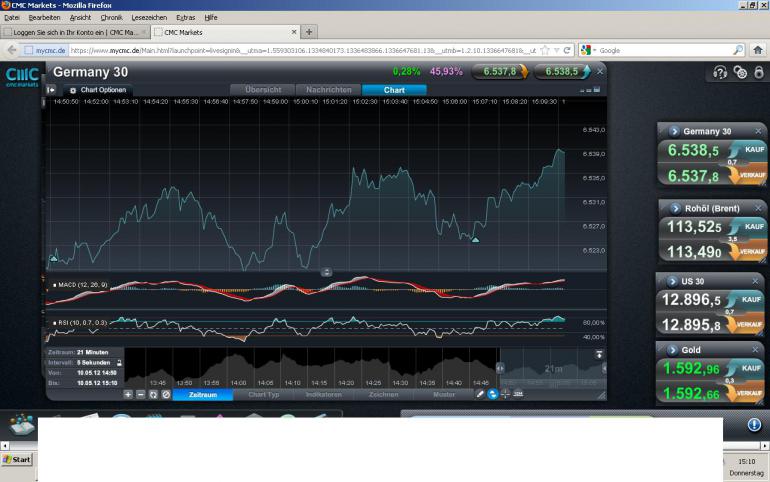Buy Germany 30 via the KAUF button
Image resolution: width=770 pixels, height=482 pixels.
[x=748, y=150]
